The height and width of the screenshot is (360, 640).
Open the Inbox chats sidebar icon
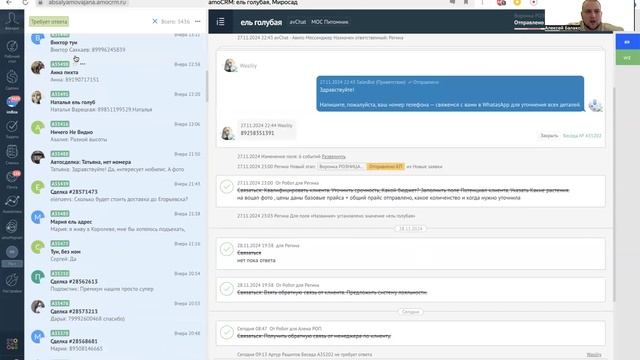12,104
